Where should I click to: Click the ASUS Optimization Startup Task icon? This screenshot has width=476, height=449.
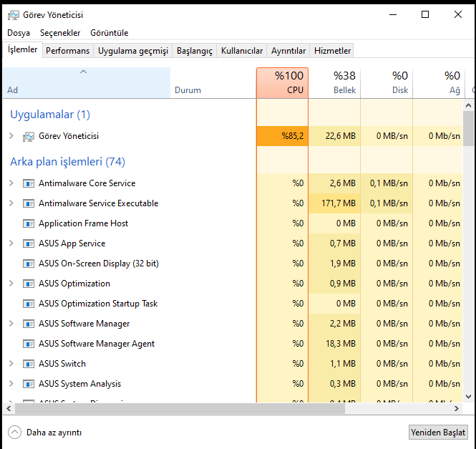(x=29, y=304)
